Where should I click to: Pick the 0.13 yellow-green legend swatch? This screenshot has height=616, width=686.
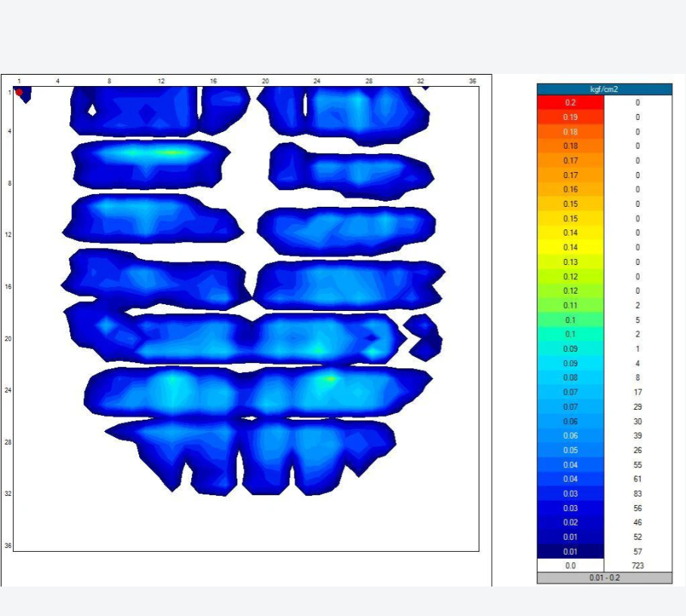570,262
